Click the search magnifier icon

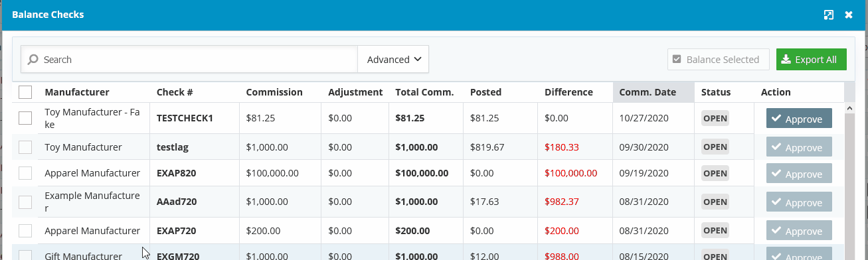click(x=33, y=60)
